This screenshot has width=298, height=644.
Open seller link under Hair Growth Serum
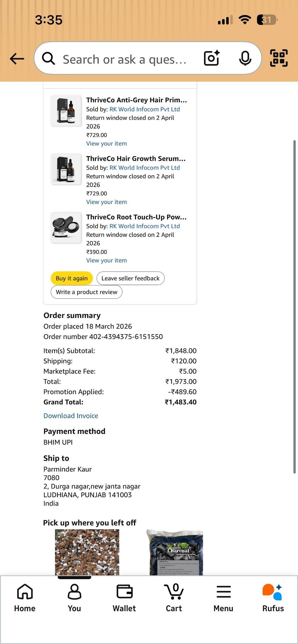click(145, 168)
